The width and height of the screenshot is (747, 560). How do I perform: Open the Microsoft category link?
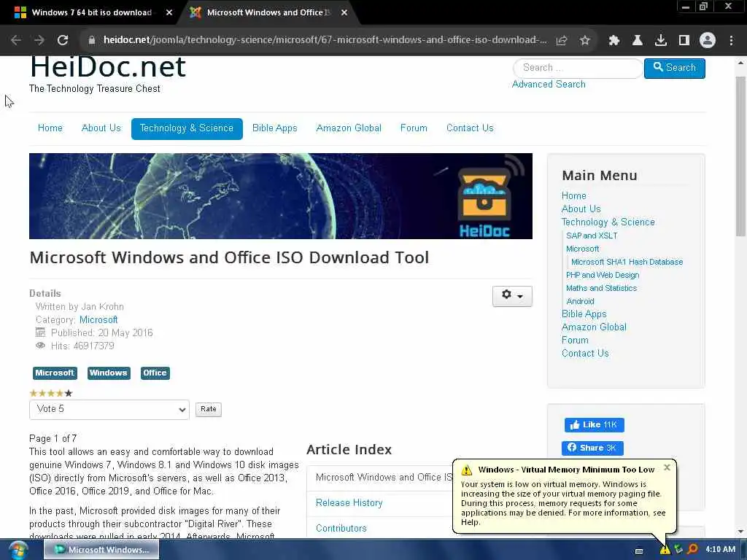(x=98, y=320)
